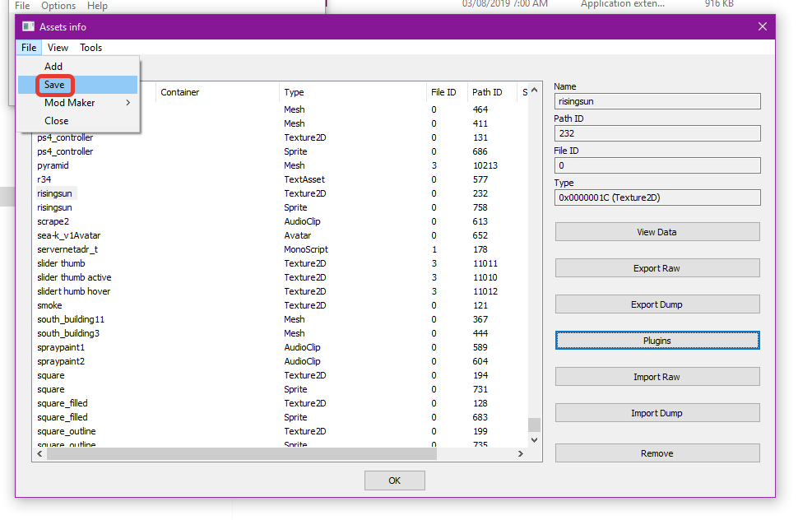This screenshot has height=520, width=812.
Task: Click the Import Raw button
Action: click(657, 377)
